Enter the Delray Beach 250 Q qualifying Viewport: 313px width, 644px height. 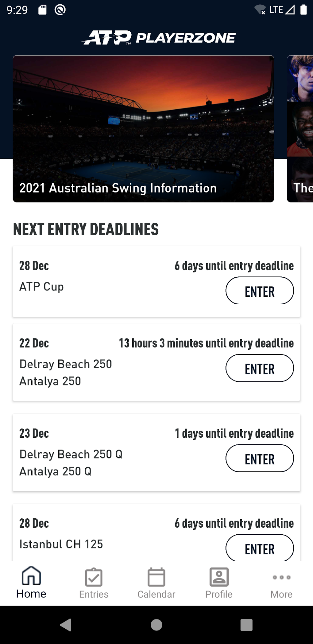click(x=259, y=459)
